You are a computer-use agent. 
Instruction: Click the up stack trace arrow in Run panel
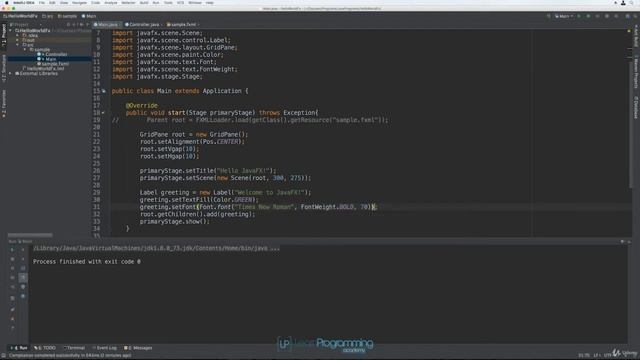pyautogui.click(x=23, y=249)
